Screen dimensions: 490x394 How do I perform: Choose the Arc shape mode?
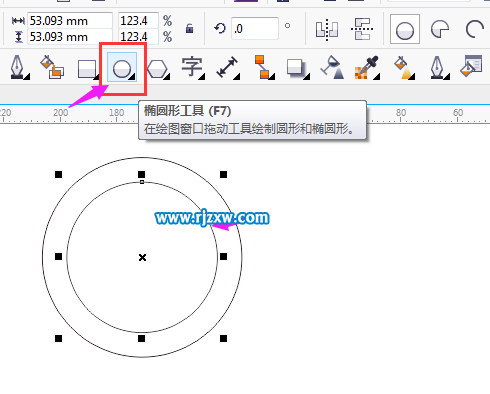coord(474,29)
